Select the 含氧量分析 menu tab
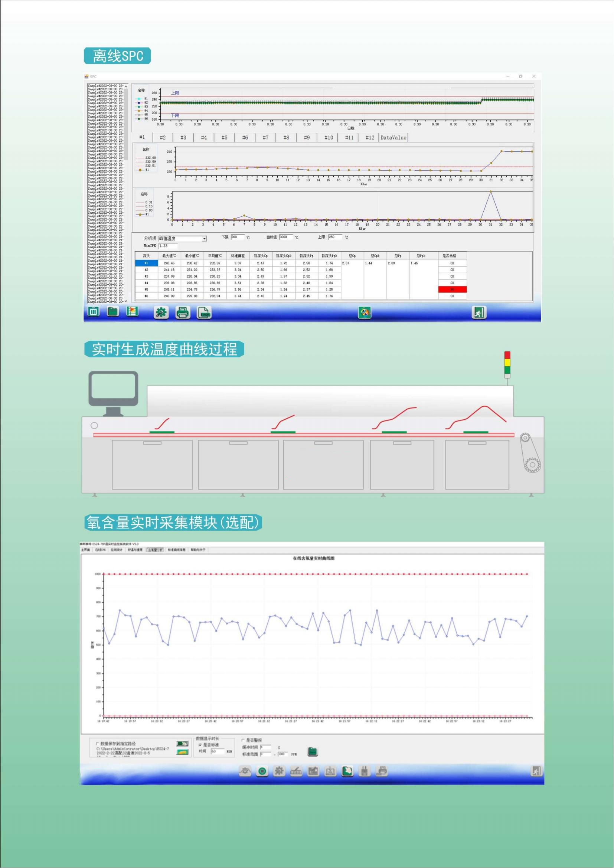Image resolution: width=614 pixels, height=868 pixels. tap(156, 550)
